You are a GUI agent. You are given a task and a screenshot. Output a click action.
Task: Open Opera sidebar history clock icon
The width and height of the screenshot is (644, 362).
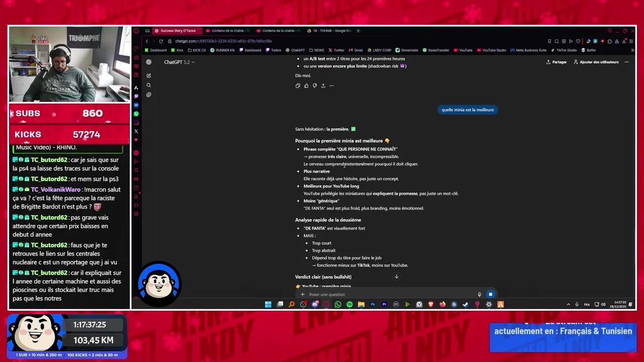pos(136,188)
